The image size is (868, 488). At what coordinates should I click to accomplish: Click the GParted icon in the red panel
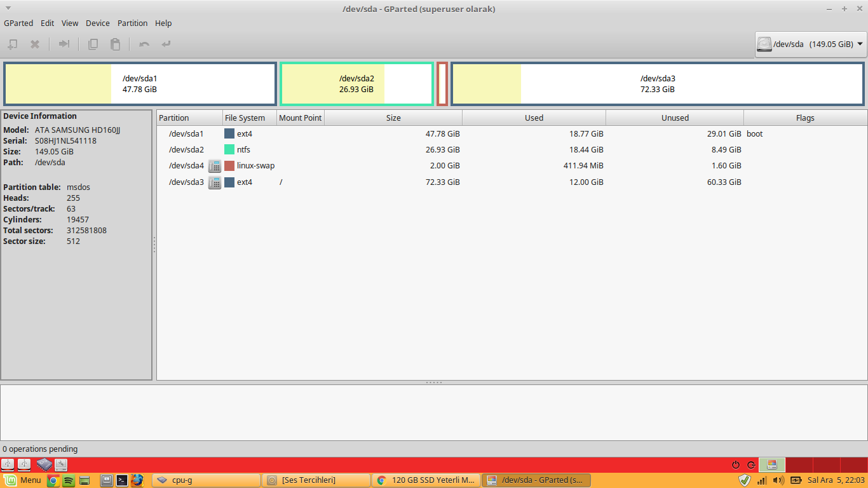[772, 464]
